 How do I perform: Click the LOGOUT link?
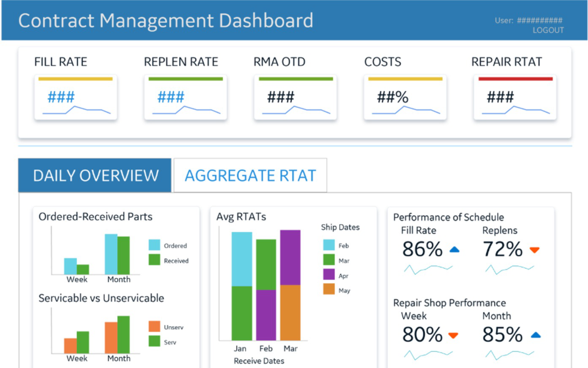pos(548,30)
